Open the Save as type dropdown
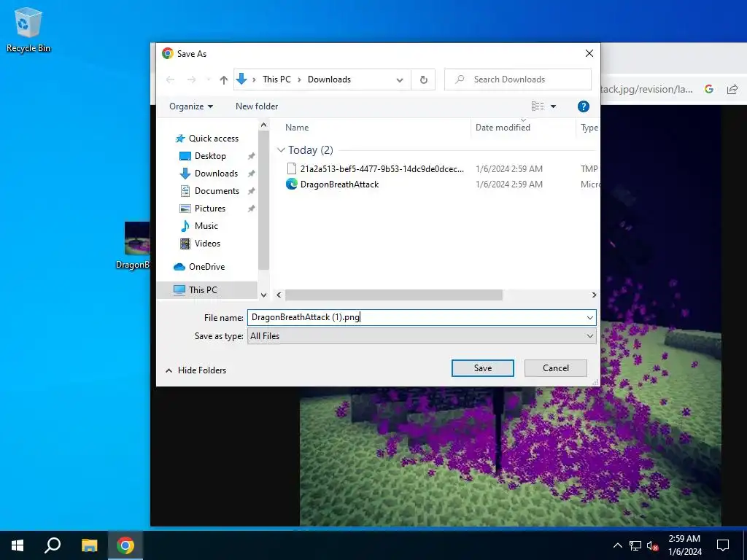Screen dimensions: 747x560 [x=422, y=336]
